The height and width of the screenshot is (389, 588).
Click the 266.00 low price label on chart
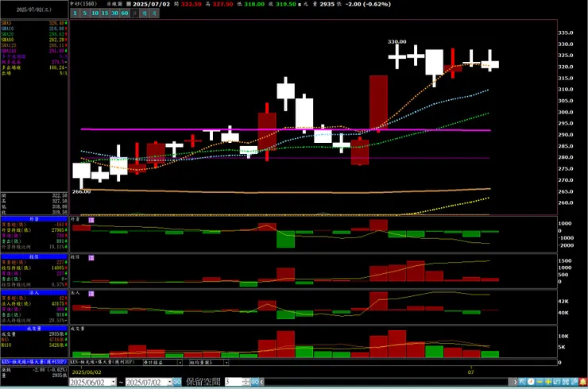tap(81, 191)
